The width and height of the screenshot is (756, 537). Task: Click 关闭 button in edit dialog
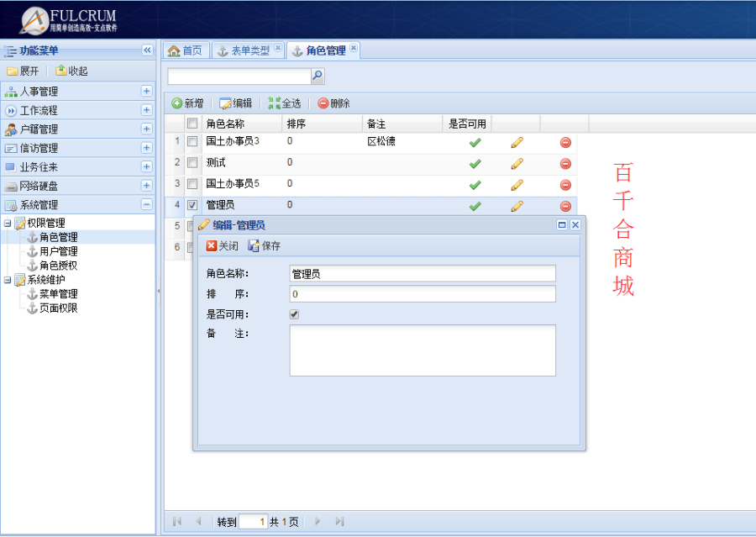pos(222,246)
